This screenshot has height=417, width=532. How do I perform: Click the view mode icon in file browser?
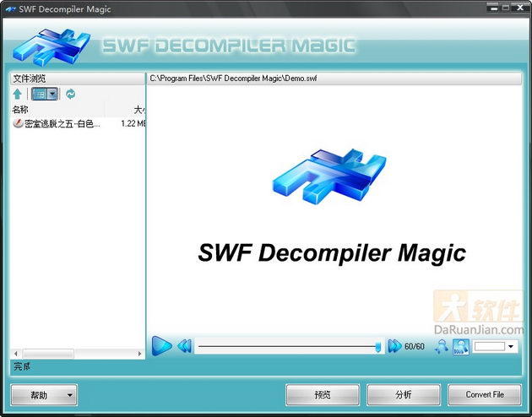tap(39, 94)
